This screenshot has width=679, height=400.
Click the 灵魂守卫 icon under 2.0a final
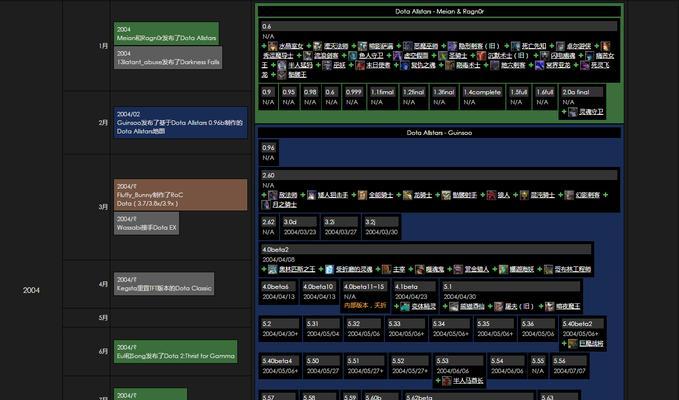click(573, 112)
